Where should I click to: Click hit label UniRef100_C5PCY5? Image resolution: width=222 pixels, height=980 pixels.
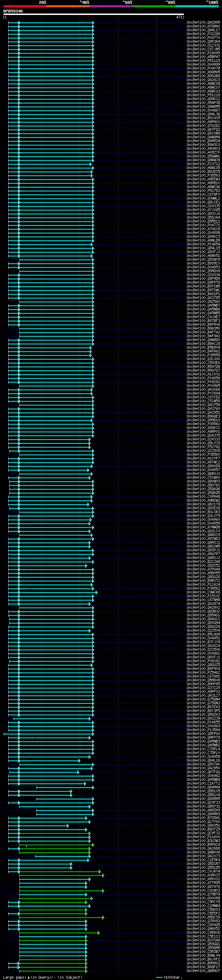203,902
